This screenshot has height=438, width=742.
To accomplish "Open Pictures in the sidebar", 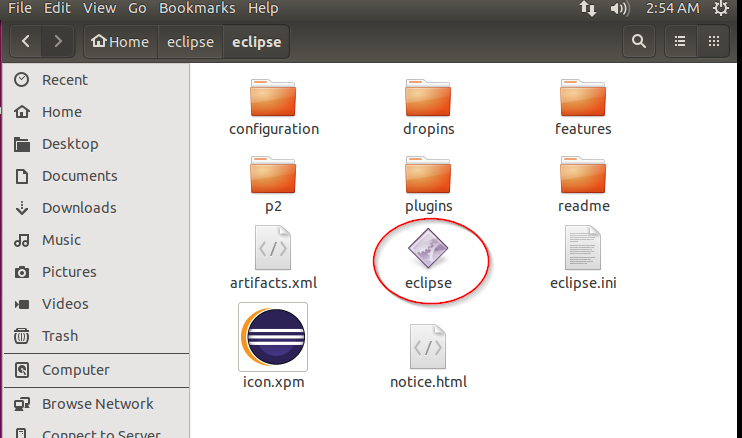I will tap(97, 272).
